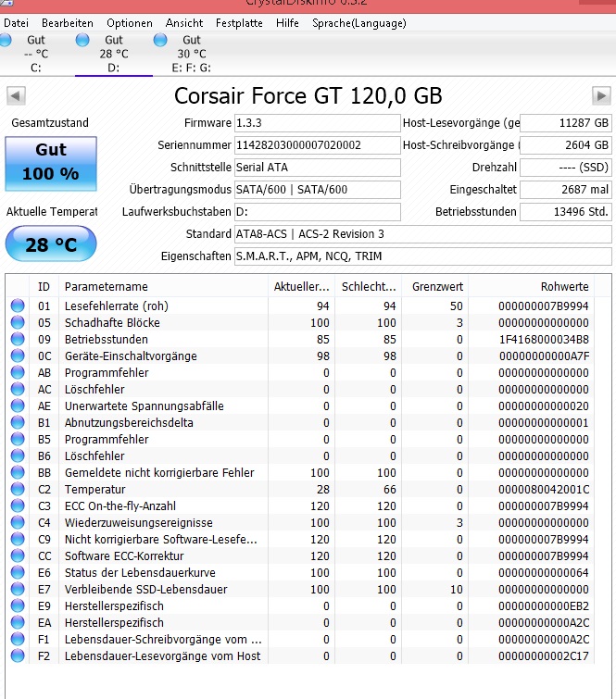Click the Host-Schreibvorgänge value 2604 GB

tap(566, 145)
